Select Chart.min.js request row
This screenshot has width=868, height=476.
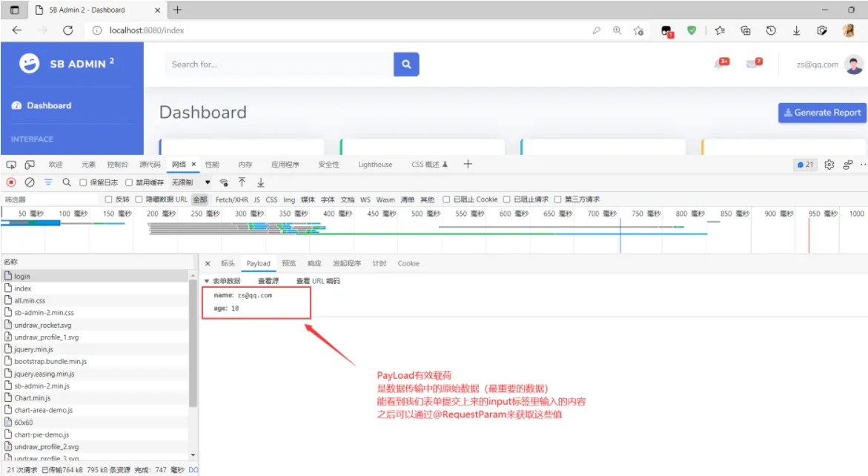tap(95, 397)
